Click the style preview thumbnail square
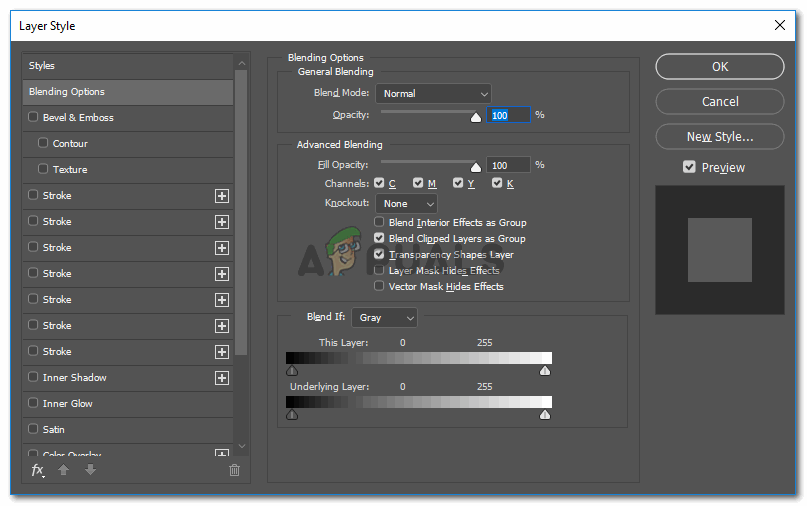Viewport: 807px width, 506px height. (x=720, y=250)
